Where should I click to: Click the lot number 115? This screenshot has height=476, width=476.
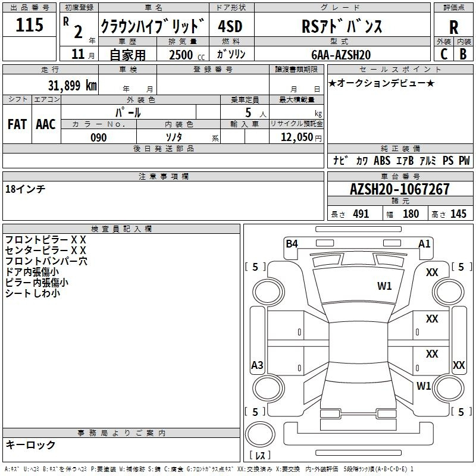[29, 25]
